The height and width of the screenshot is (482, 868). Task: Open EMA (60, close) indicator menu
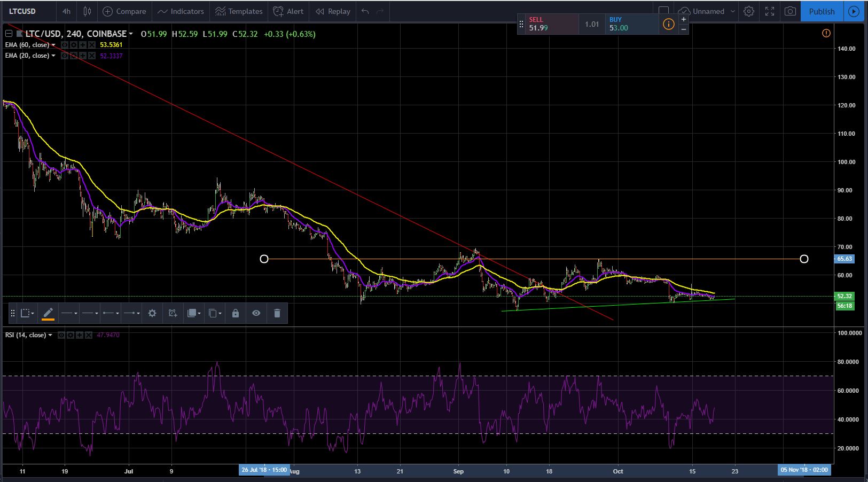point(53,45)
